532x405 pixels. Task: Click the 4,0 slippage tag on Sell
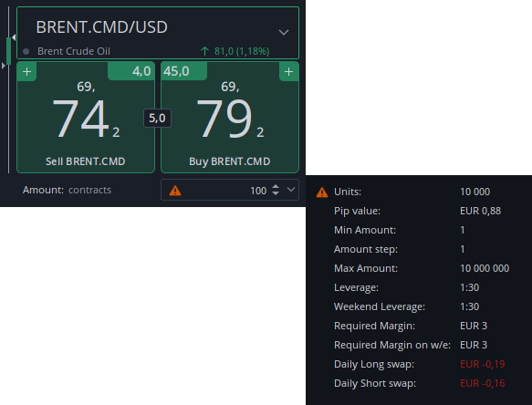(131, 71)
